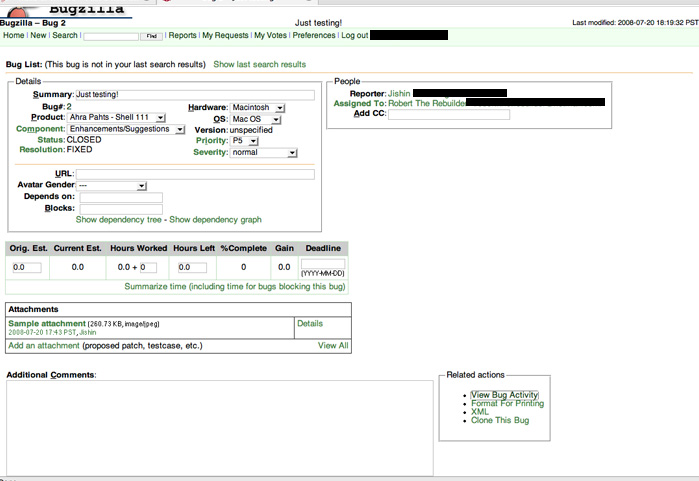The image size is (699, 481).
Task: Open the Avatar Gender dropdown
Action: (x=111, y=185)
